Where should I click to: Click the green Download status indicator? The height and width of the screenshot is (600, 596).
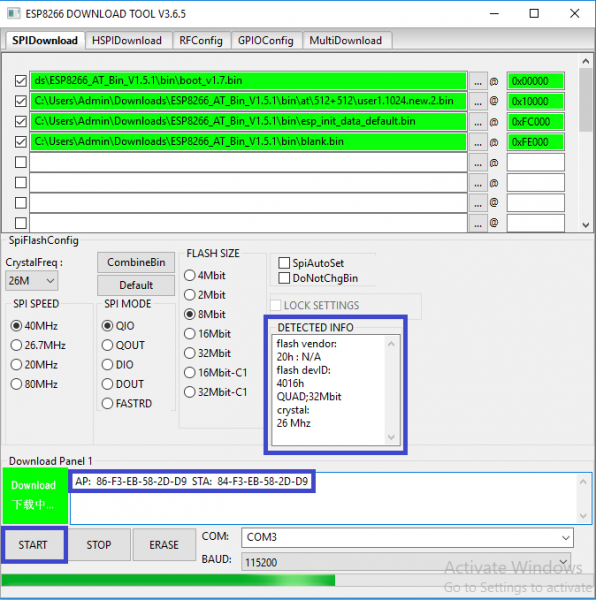(x=35, y=496)
